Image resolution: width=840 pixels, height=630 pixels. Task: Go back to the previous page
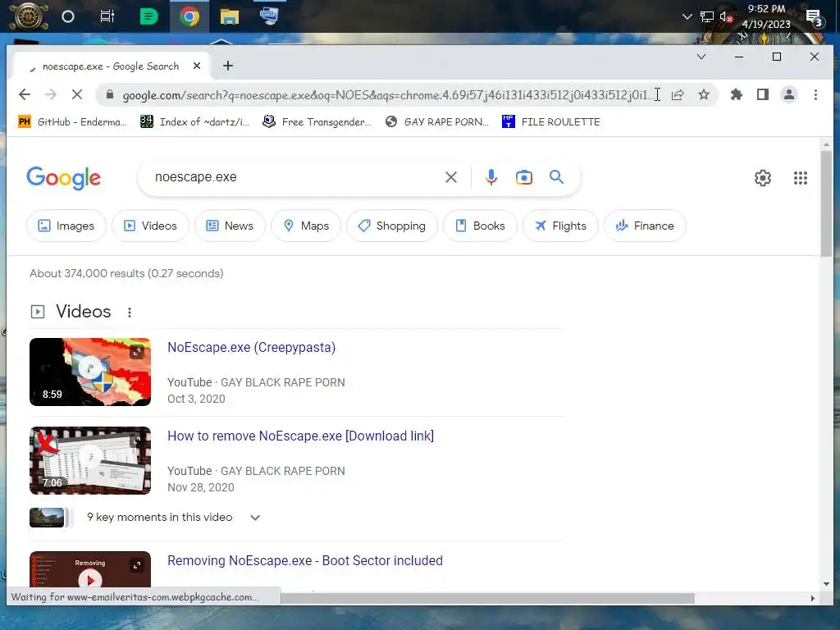25,95
